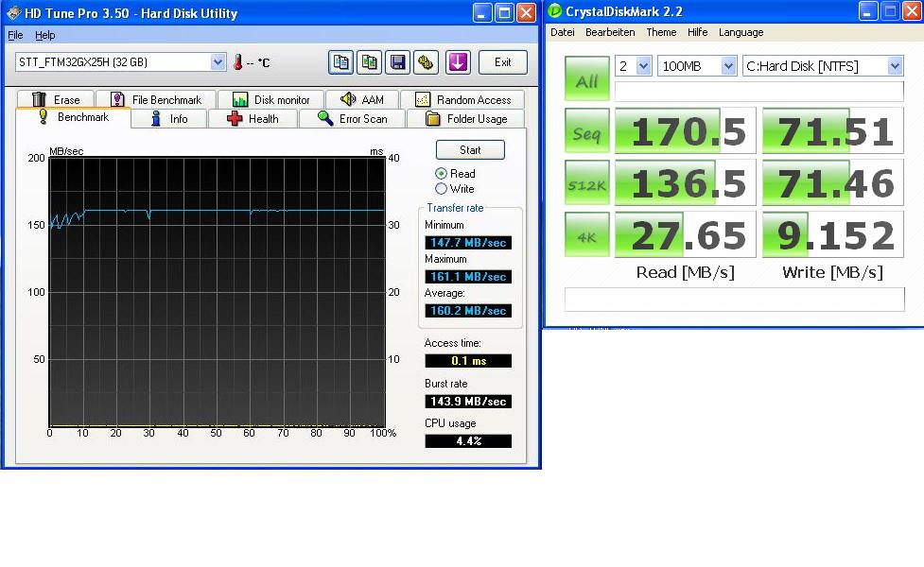Click the CPU usage value 4.4%
The height and width of the screenshot is (567, 924).
point(468,441)
